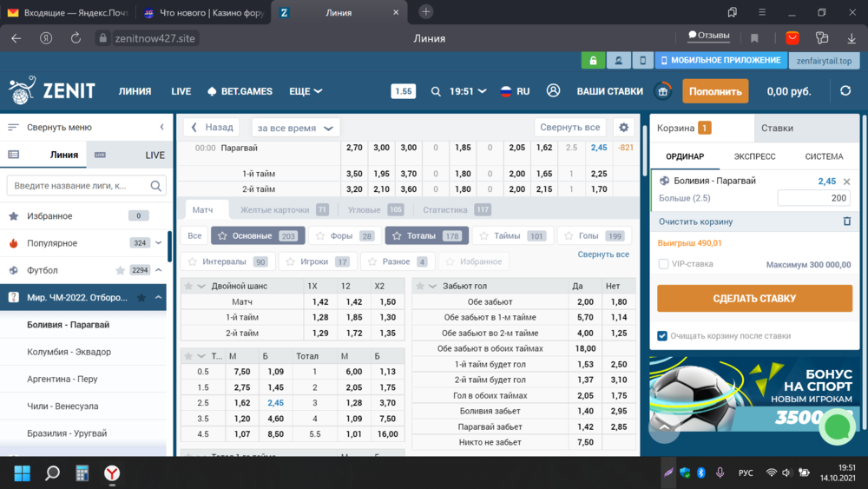
Task: Click search icon in league search field
Action: pos(156,186)
